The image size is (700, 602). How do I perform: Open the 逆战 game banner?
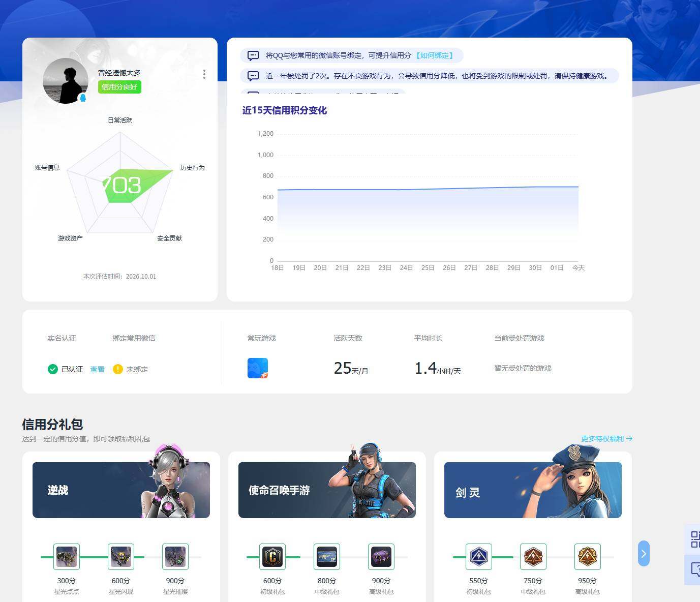pos(121,490)
